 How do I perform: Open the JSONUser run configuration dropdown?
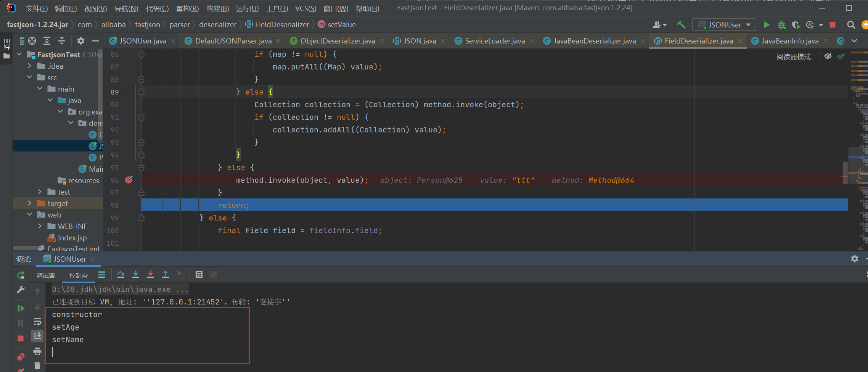[724, 25]
